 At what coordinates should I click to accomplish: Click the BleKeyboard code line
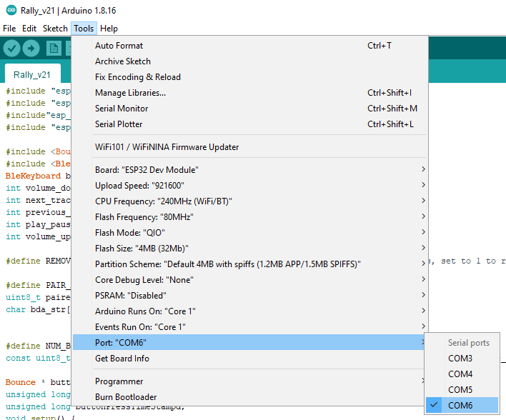point(38,176)
